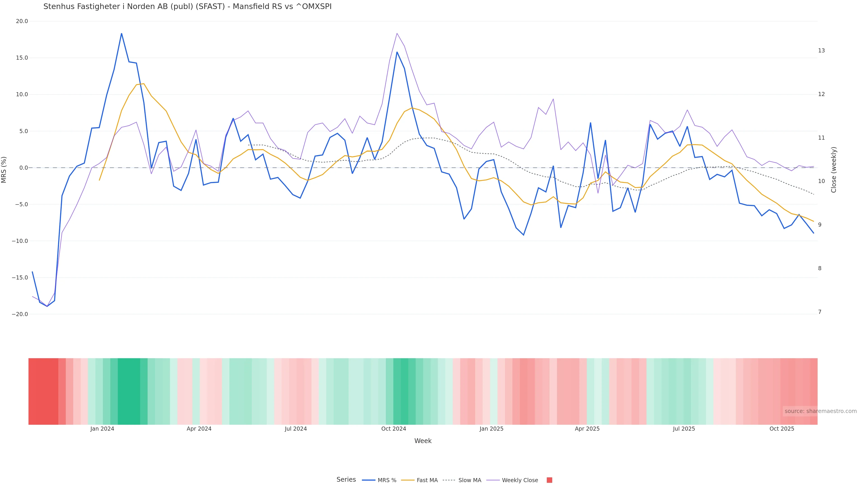Hide the Weekly Close legend series
Screen dimensions: 868x488
(x=520, y=480)
